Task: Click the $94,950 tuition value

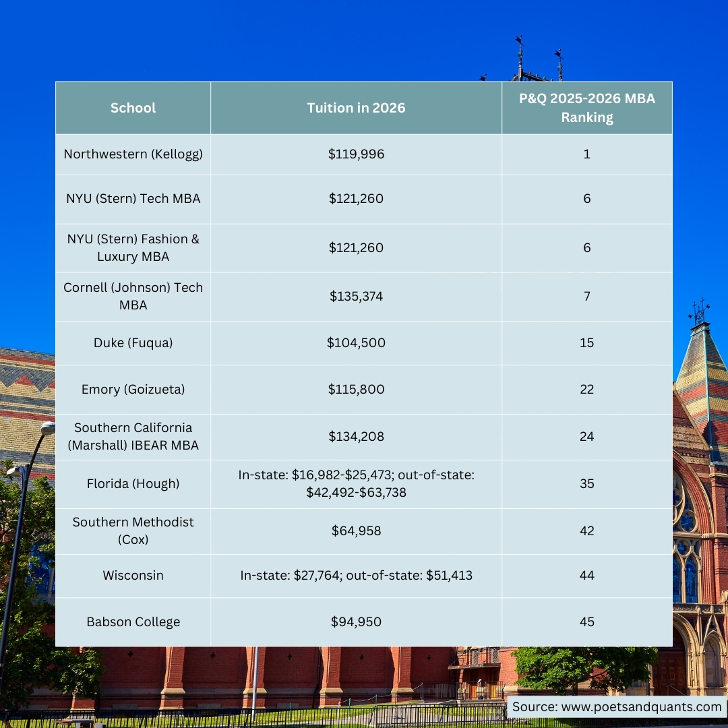Action: [356, 621]
